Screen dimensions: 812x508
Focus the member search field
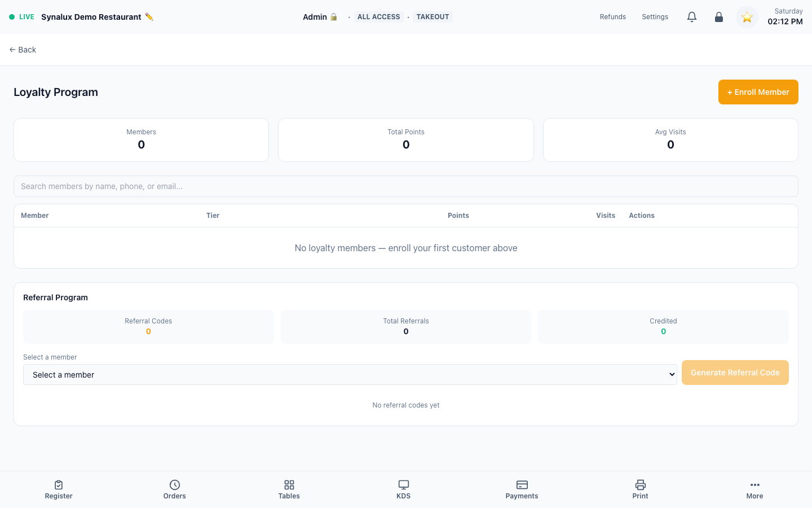pos(406,186)
